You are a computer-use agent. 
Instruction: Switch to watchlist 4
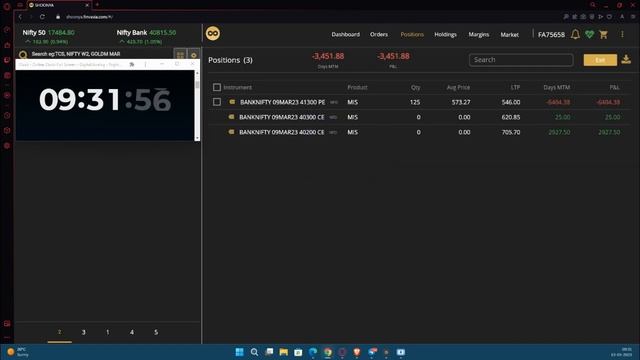[x=132, y=332]
